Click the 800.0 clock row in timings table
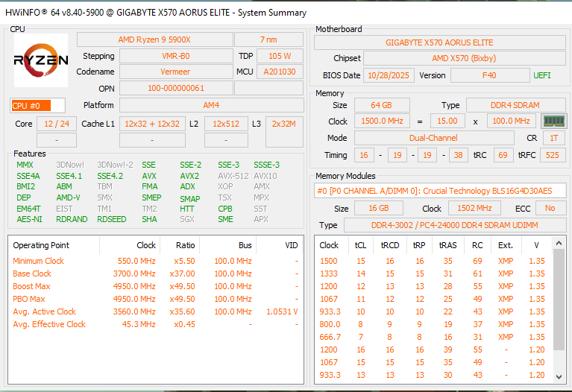The height and width of the screenshot is (392, 572). 434,324
